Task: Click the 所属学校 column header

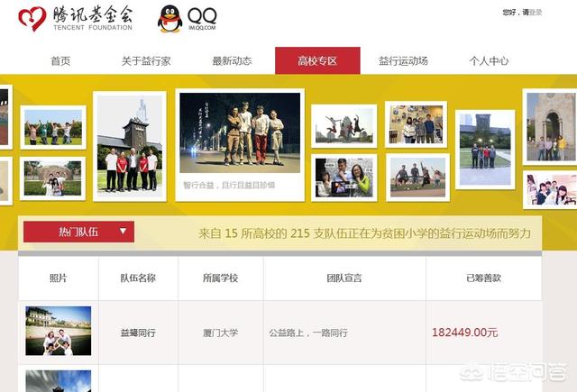Action: click(220, 278)
